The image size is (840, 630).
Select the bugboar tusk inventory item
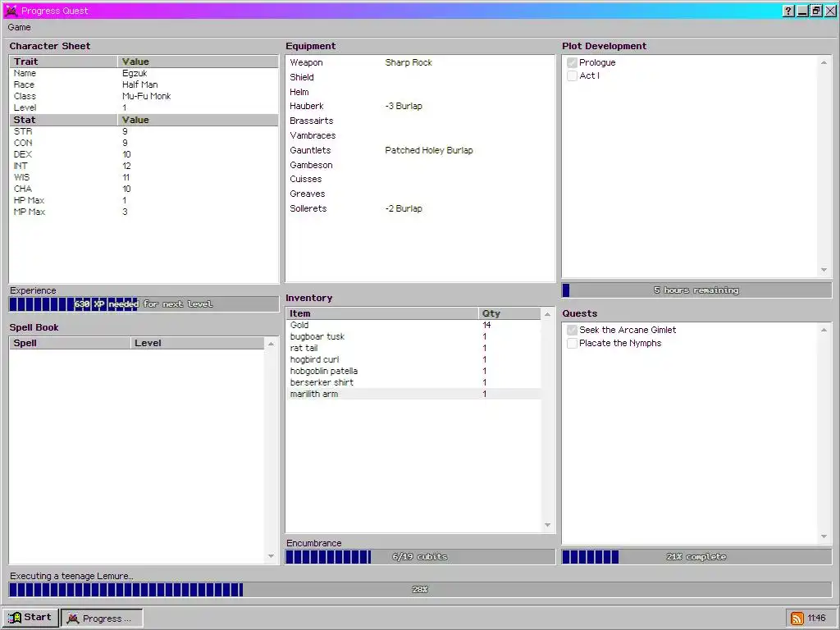coord(413,336)
